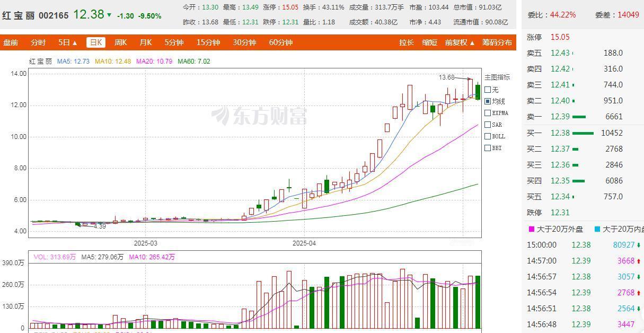Click the 14:56:48 trade tick row

coord(584,325)
